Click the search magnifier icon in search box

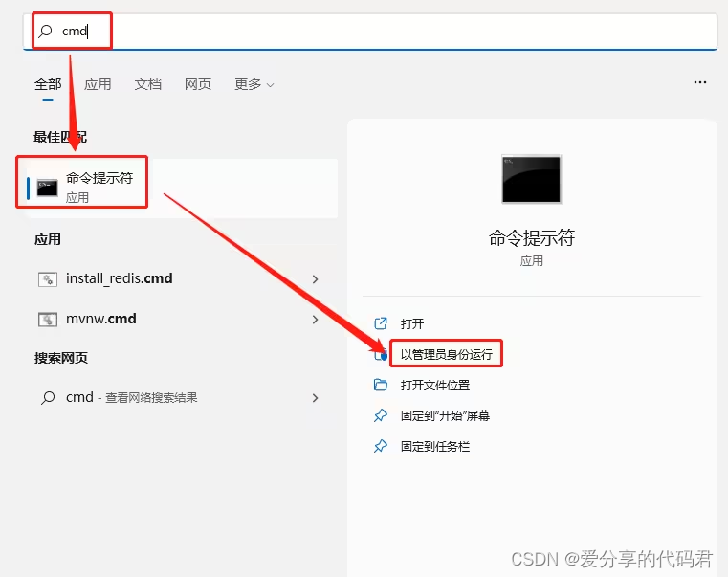pos(46,32)
